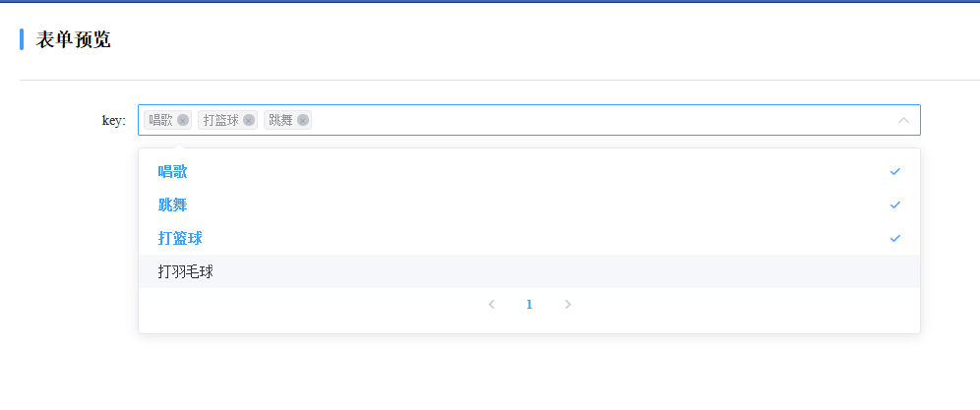Click the 唱歌 tag in the select box
Image resolution: width=980 pixels, height=410 pixels.
click(167, 121)
